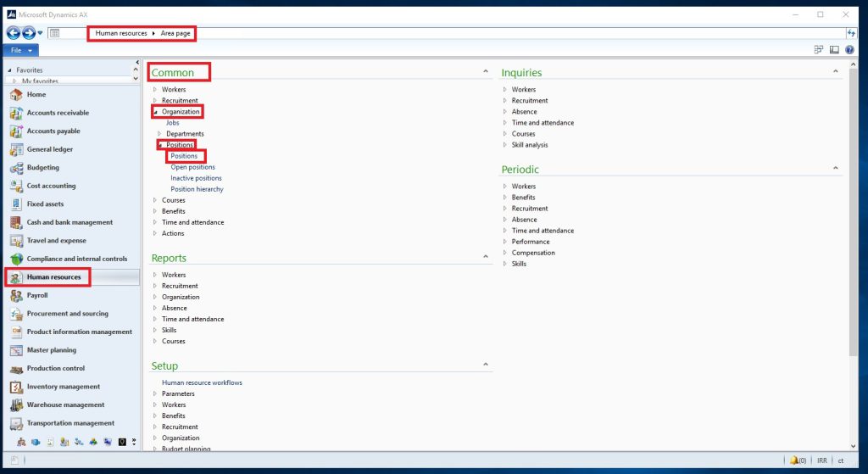
Task: Open Human resource workflows under Setup
Action: tap(202, 382)
